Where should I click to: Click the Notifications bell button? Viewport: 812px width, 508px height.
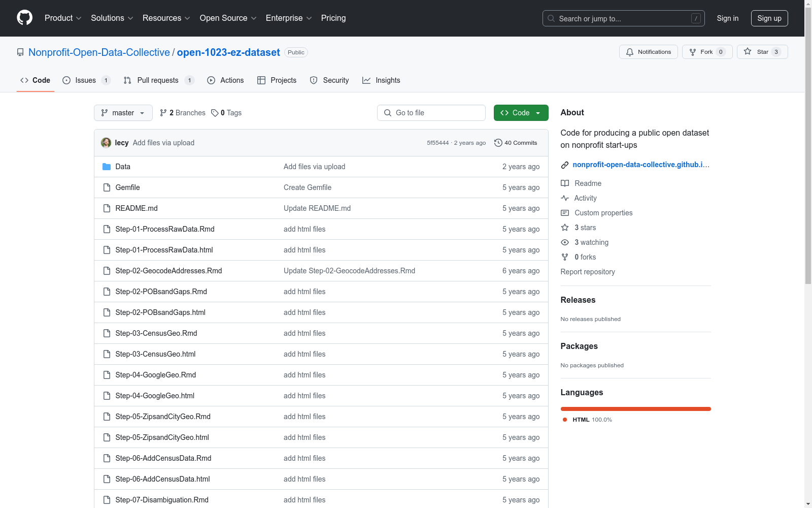648,52
